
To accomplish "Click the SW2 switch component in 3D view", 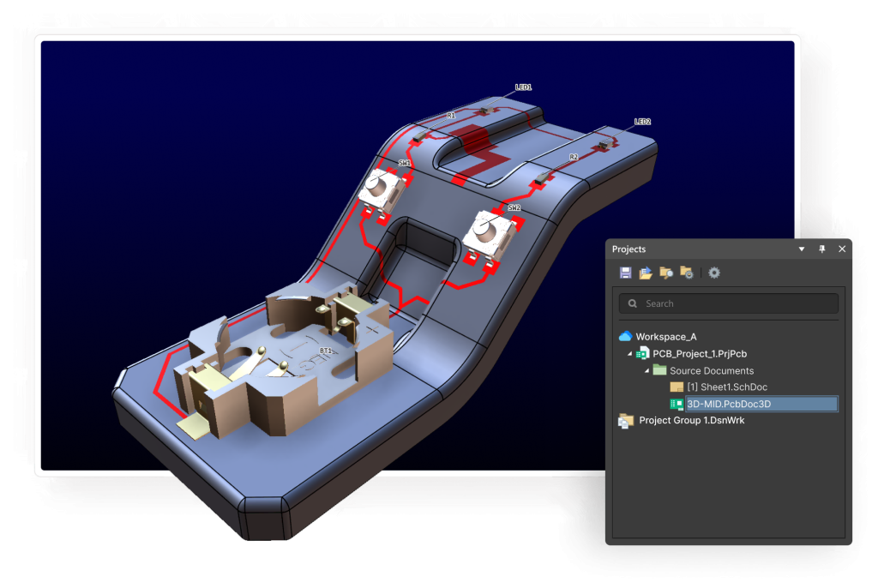I will pos(487,231).
